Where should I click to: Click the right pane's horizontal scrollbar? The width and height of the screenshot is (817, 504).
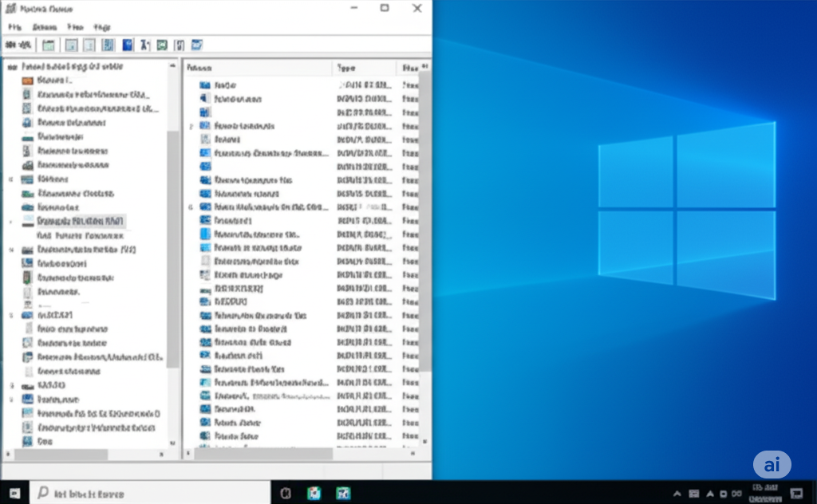point(263,454)
